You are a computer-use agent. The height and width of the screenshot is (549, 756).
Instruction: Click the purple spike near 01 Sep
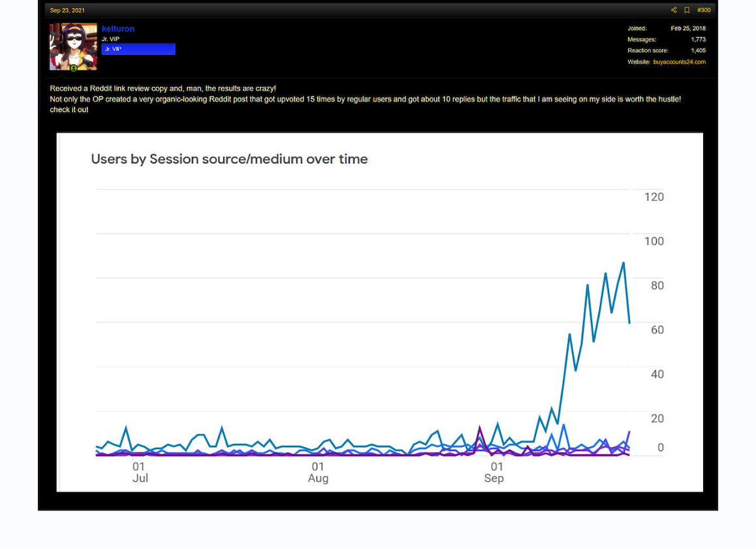[479, 428]
